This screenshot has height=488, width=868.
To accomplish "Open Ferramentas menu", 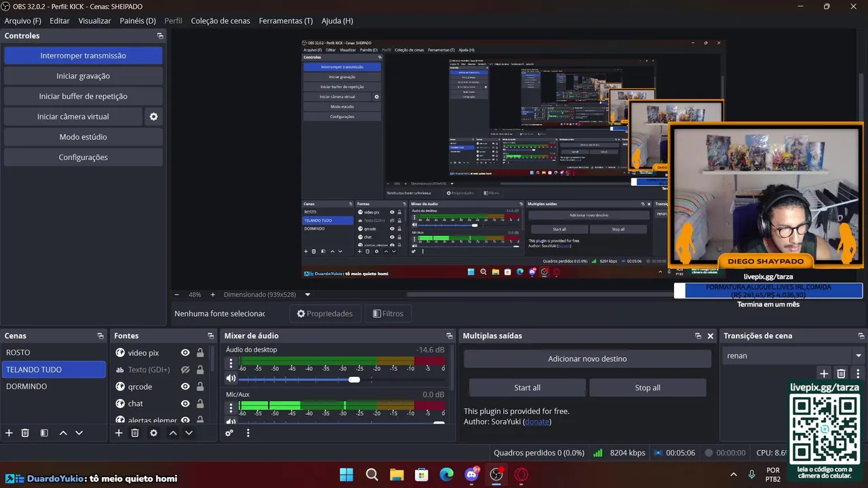I will click(285, 21).
